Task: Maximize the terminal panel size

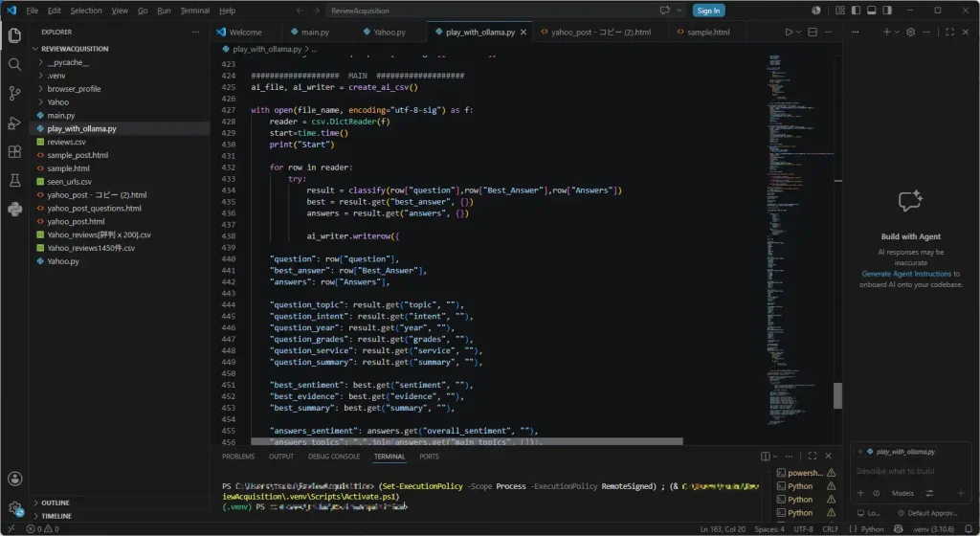Action: point(813,456)
